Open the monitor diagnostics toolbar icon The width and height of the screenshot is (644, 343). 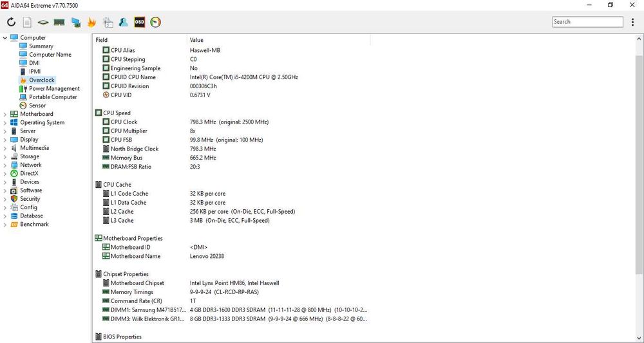tap(75, 22)
